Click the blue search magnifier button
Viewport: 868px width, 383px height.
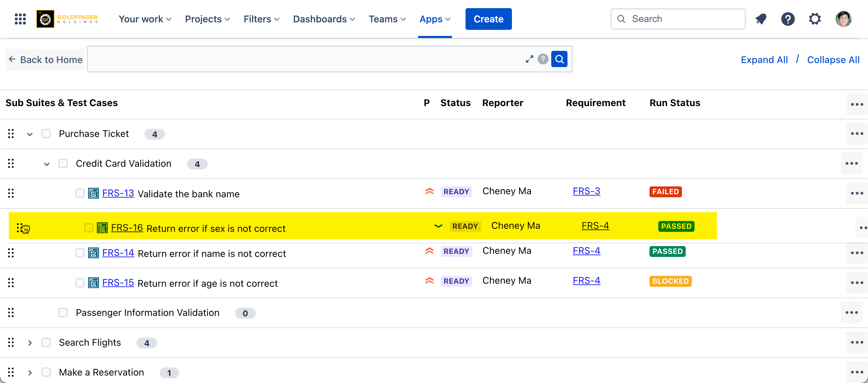pyautogui.click(x=559, y=59)
